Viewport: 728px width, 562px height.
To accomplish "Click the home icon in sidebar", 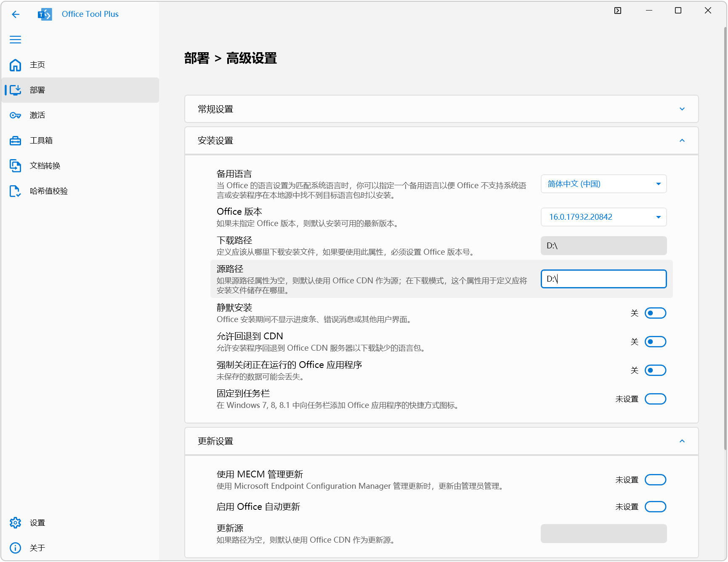I will pyautogui.click(x=16, y=65).
